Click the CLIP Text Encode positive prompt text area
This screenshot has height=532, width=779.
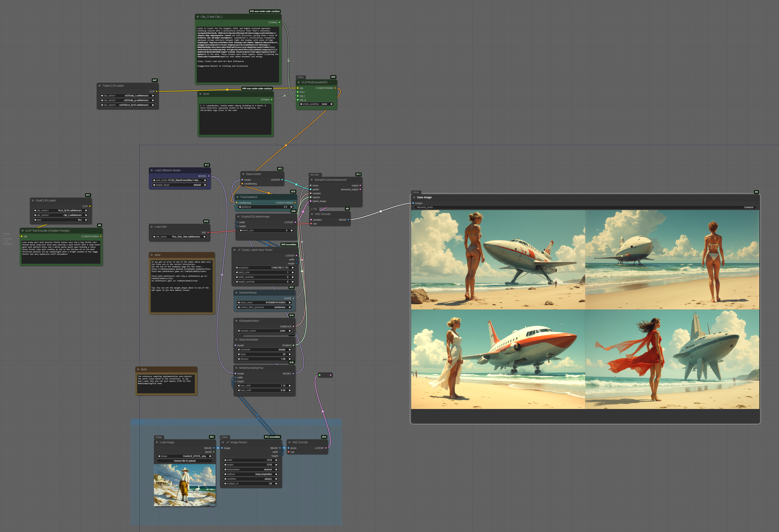click(x=61, y=252)
